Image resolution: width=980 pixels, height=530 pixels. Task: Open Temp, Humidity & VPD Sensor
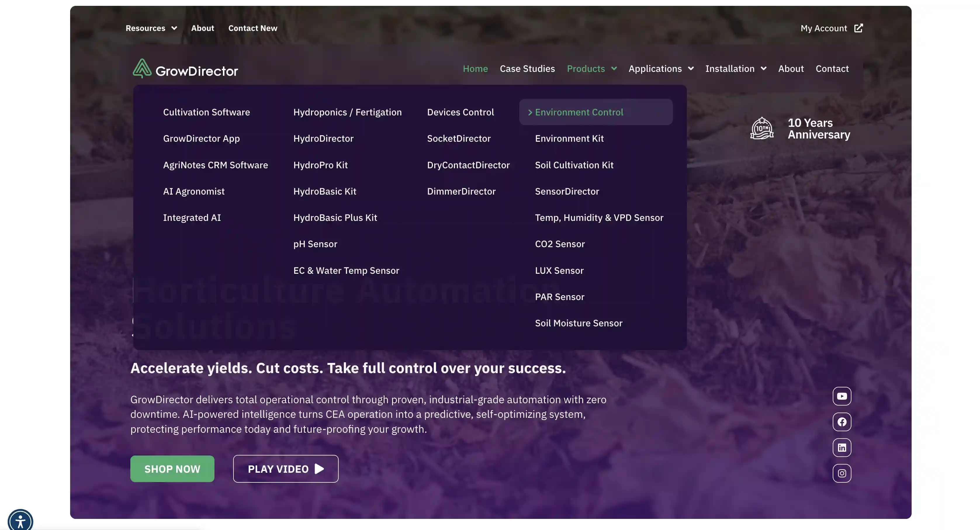pyautogui.click(x=599, y=217)
